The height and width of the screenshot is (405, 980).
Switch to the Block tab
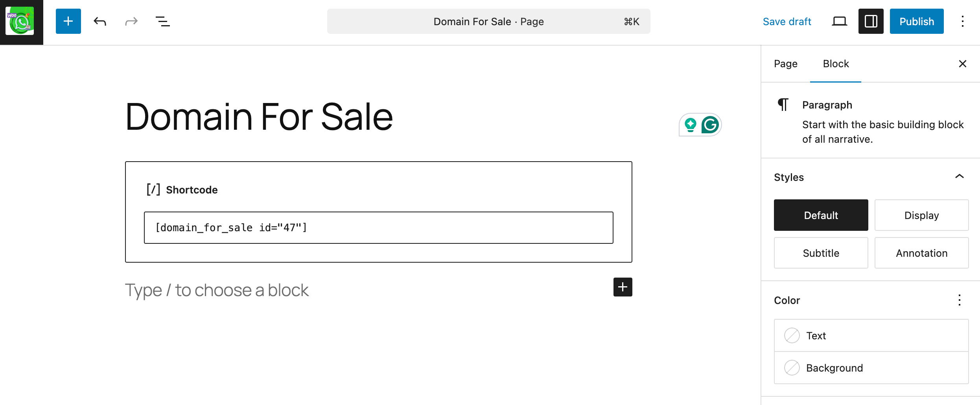(x=836, y=64)
